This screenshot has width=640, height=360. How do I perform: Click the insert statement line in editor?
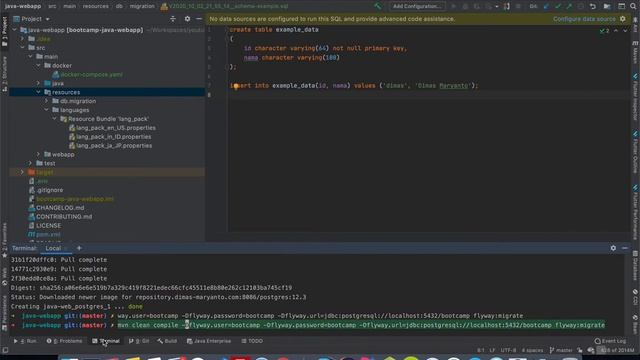click(354, 86)
